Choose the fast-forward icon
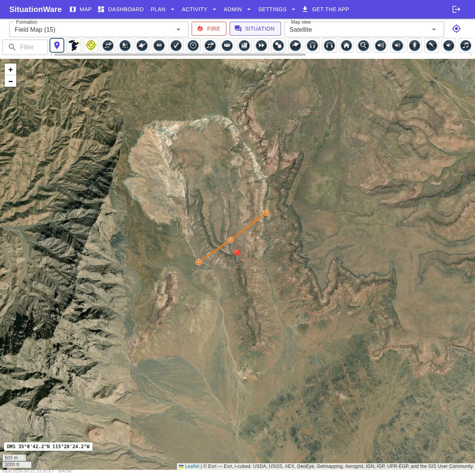Screen dimensions: 475x476 [x=261, y=46]
